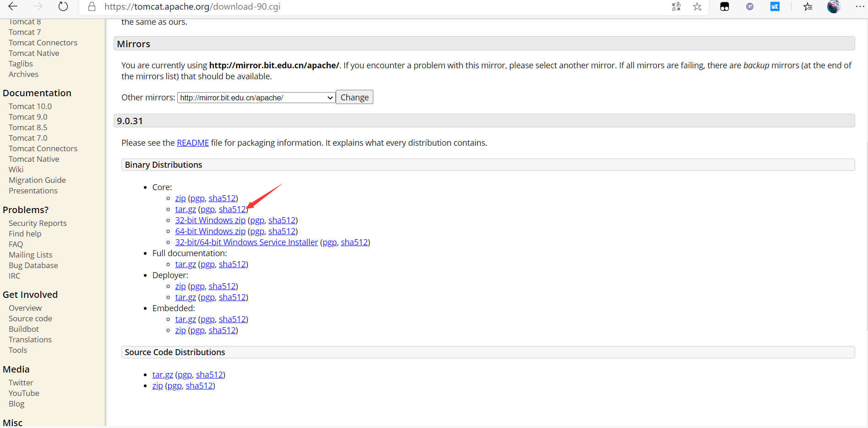Download the Core zip distribution

180,198
